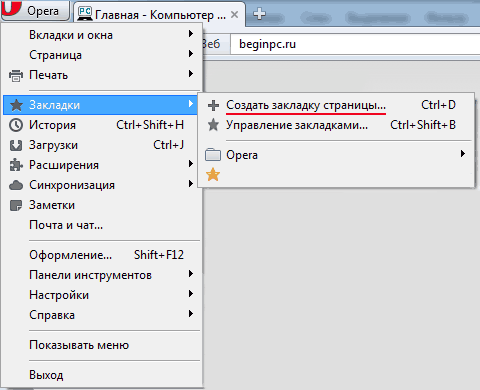Expand arrow next to Настройки

point(191,294)
